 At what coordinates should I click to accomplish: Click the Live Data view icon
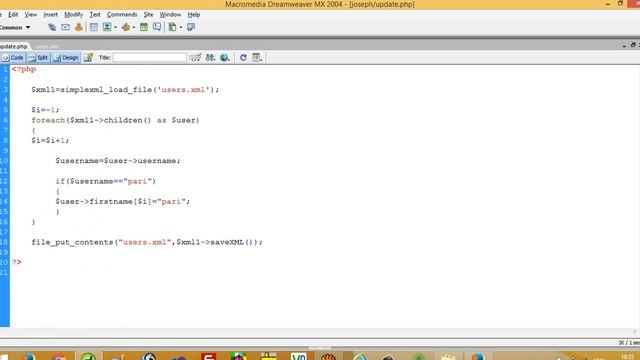pyautogui.click(x=88, y=58)
